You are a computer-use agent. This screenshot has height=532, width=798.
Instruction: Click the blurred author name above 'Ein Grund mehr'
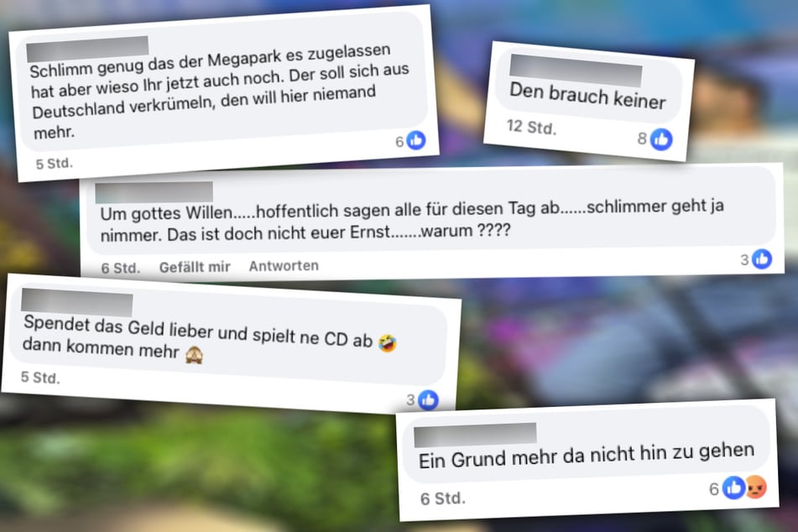point(475,435)
